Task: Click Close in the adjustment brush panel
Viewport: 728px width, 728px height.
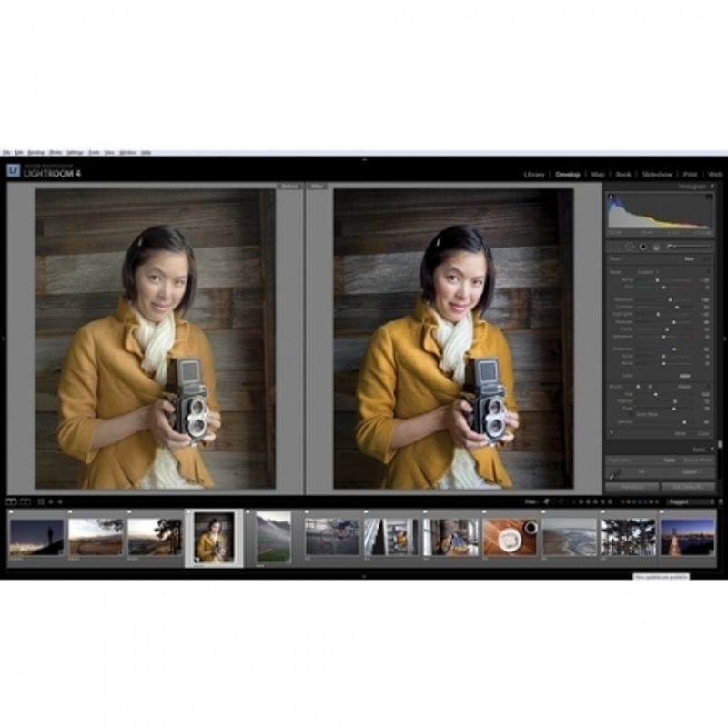Action: 703,433
